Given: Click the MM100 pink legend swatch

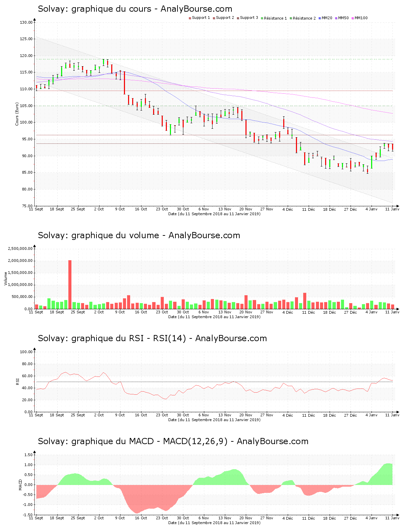Looking at the screenshot, I should [353, 18].
